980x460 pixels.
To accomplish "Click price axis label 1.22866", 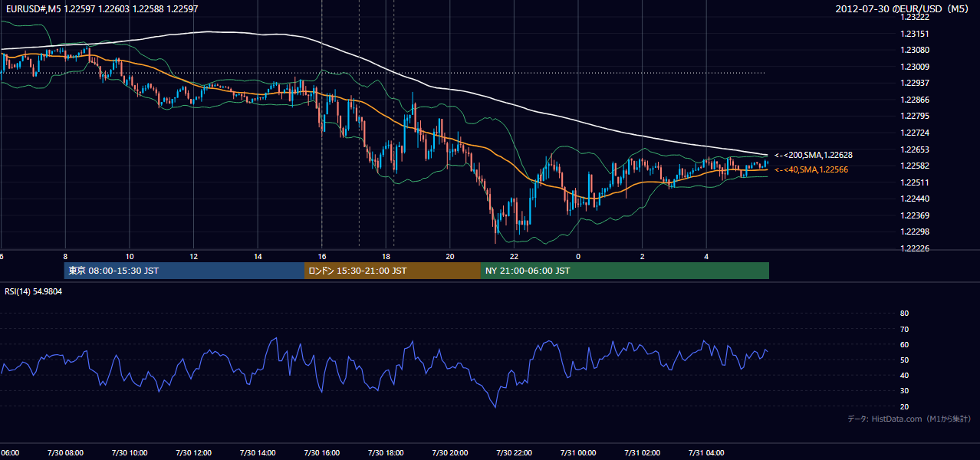I will (x=915, y=100).
